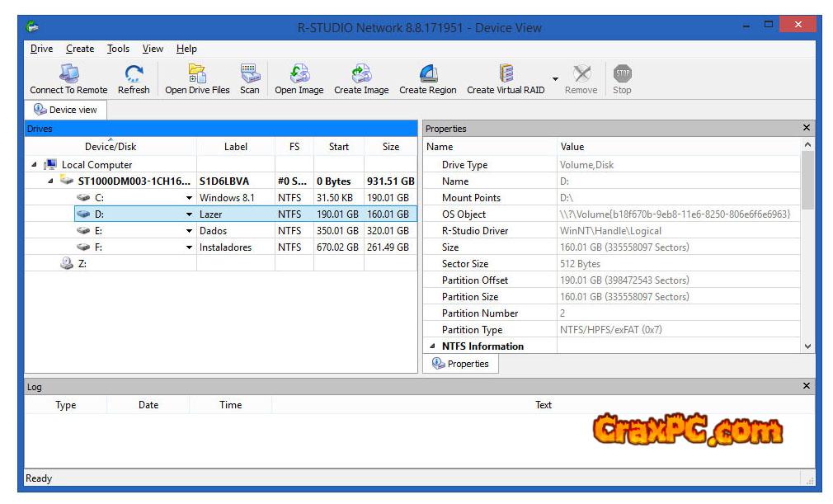833x504 pixels.
Task: Sort drives by Start column header
Action: pos(338,147)
